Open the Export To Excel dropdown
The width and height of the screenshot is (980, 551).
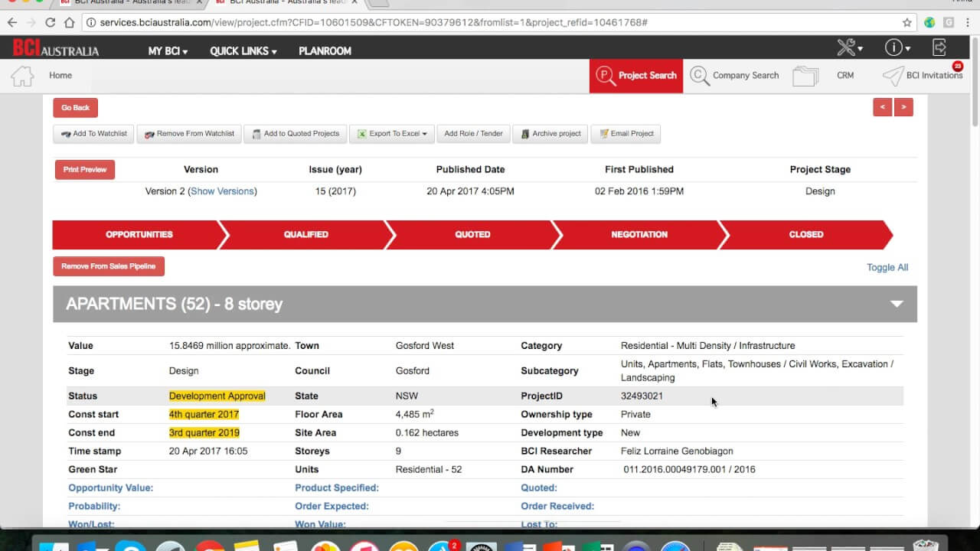392,134
